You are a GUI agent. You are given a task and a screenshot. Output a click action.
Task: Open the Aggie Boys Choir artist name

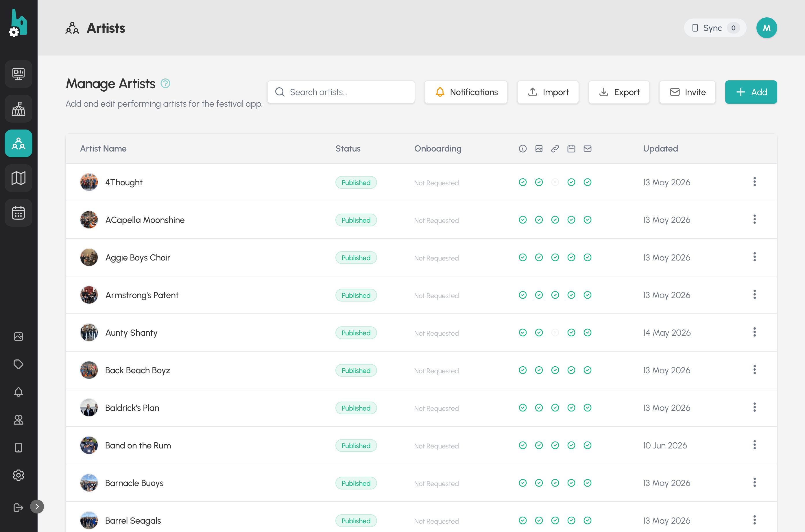[x=137, y=258]
